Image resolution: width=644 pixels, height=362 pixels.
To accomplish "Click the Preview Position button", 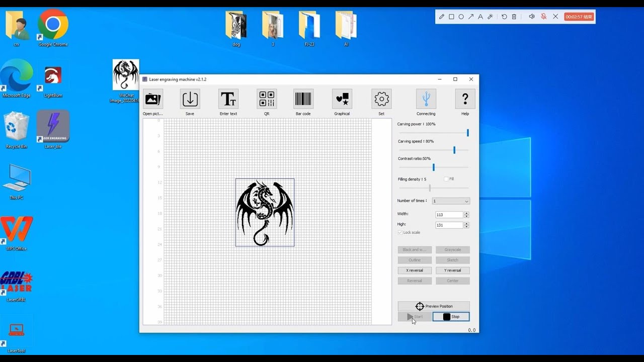I will click(434, 306).
